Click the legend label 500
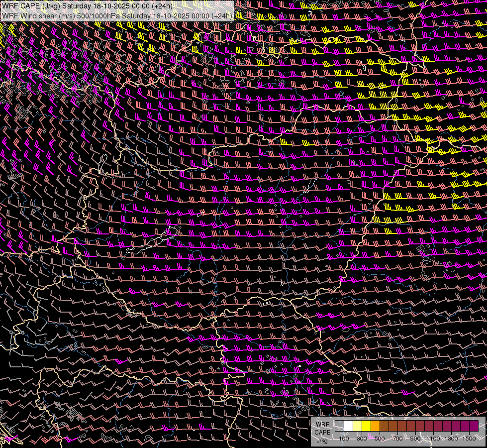 click(x=380, y=439)
